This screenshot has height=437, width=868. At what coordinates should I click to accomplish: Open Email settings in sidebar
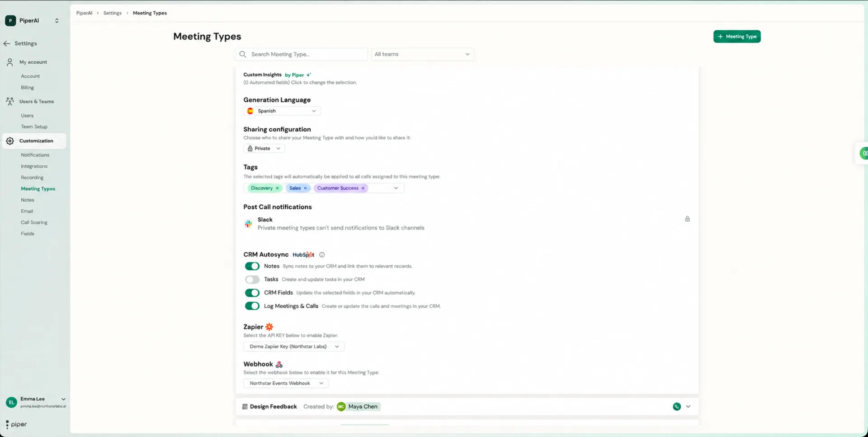27,211
